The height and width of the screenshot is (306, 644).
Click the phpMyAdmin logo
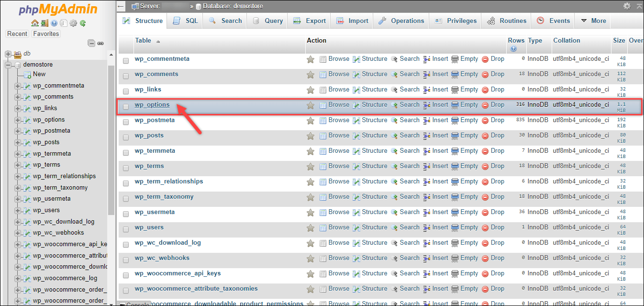58,9
